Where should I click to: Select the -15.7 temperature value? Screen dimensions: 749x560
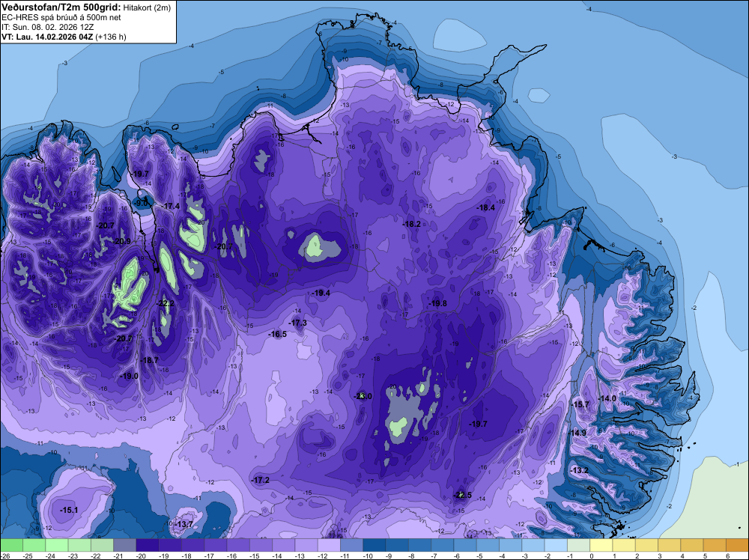[x=580, y=404]
